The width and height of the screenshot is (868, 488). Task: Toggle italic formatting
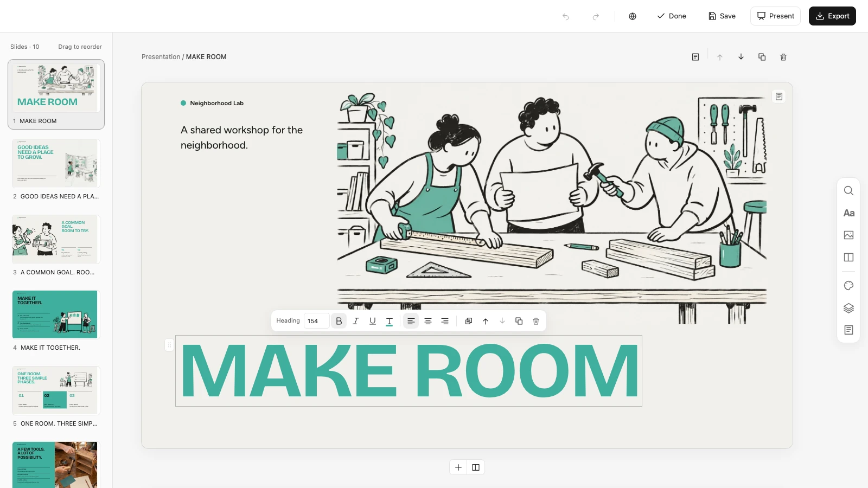coord(356,321)
